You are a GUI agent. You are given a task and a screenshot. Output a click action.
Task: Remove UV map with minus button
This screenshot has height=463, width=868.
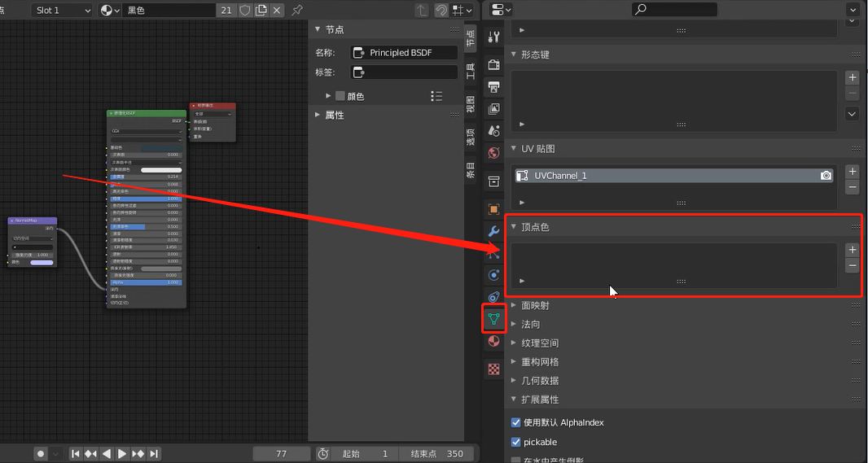853,187
